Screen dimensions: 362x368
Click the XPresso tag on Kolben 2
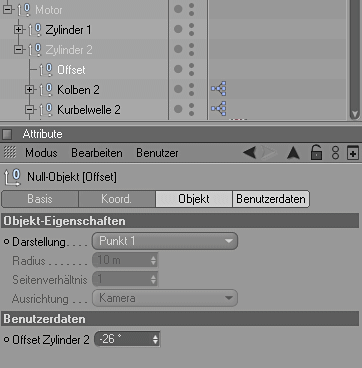pyautogui.click(x=219, y=89)
